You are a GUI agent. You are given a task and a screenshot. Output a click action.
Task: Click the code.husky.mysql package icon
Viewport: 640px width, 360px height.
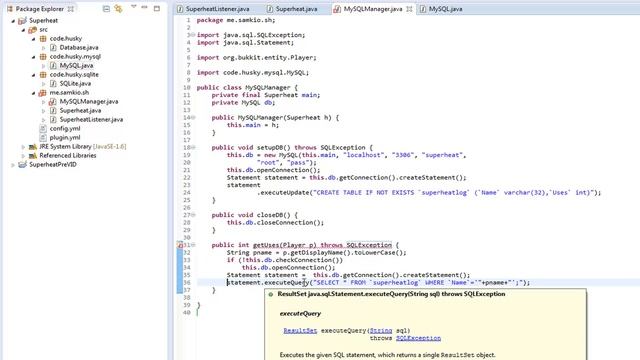coord(43,56)
